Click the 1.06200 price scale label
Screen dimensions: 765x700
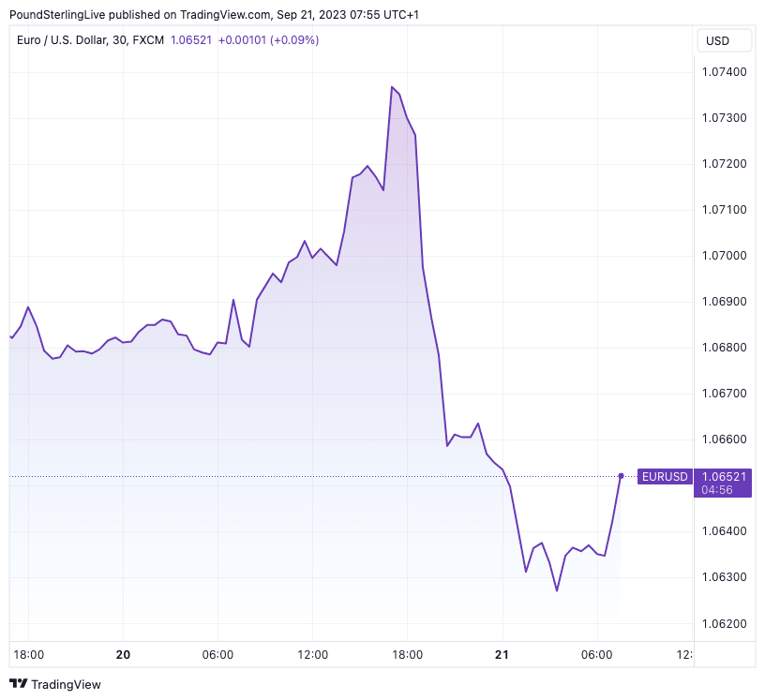point(723,623)
